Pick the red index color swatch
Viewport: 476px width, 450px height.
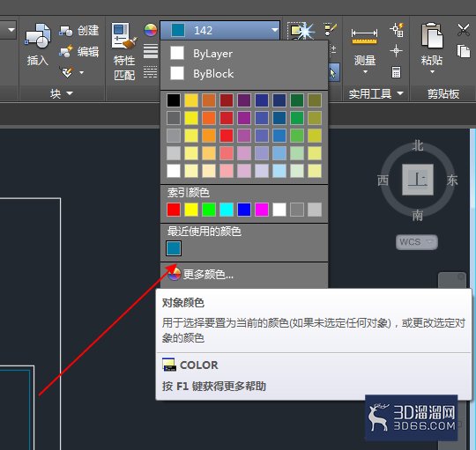[174, 210]
